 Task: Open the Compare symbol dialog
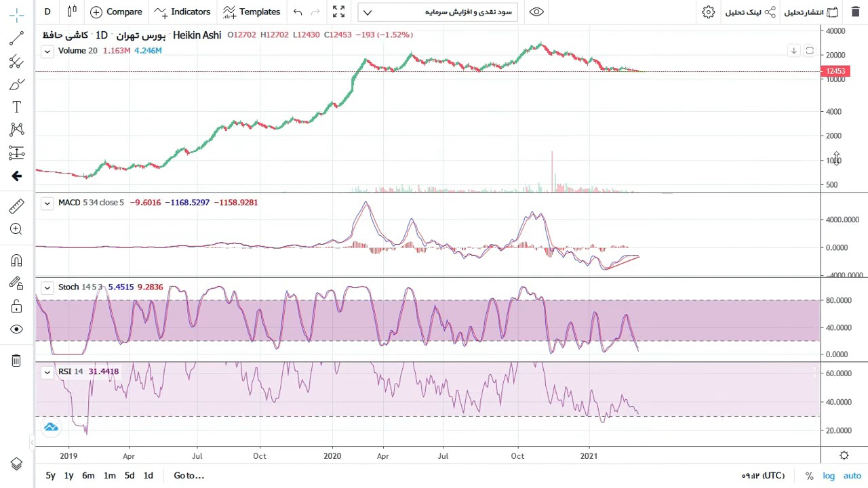coord(116,12)
